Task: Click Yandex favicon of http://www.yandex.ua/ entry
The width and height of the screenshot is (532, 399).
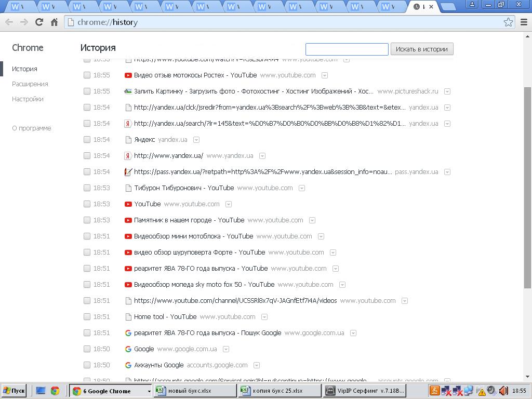Action: pos(128,156)
